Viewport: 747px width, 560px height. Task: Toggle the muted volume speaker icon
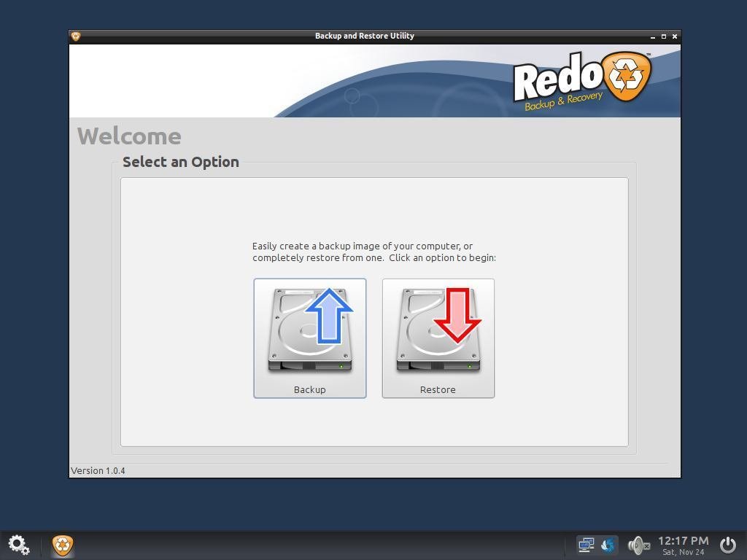coord(638,545)
